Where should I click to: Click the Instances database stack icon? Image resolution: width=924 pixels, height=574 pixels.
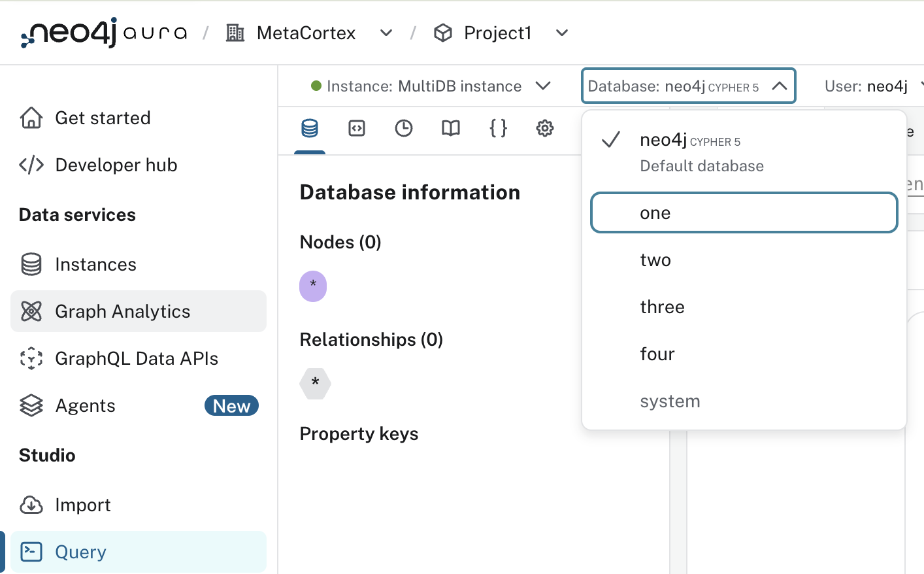tap(31, 264)
